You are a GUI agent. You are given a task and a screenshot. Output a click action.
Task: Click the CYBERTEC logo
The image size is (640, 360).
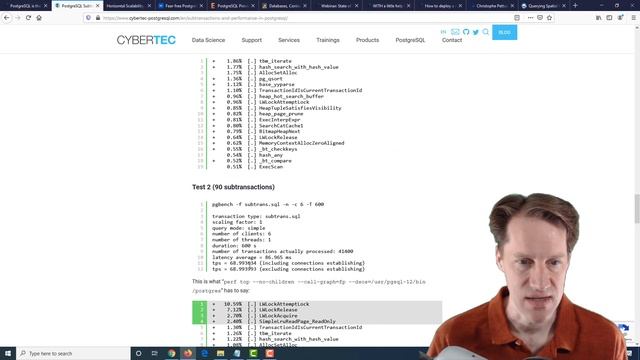pos(146,40)
